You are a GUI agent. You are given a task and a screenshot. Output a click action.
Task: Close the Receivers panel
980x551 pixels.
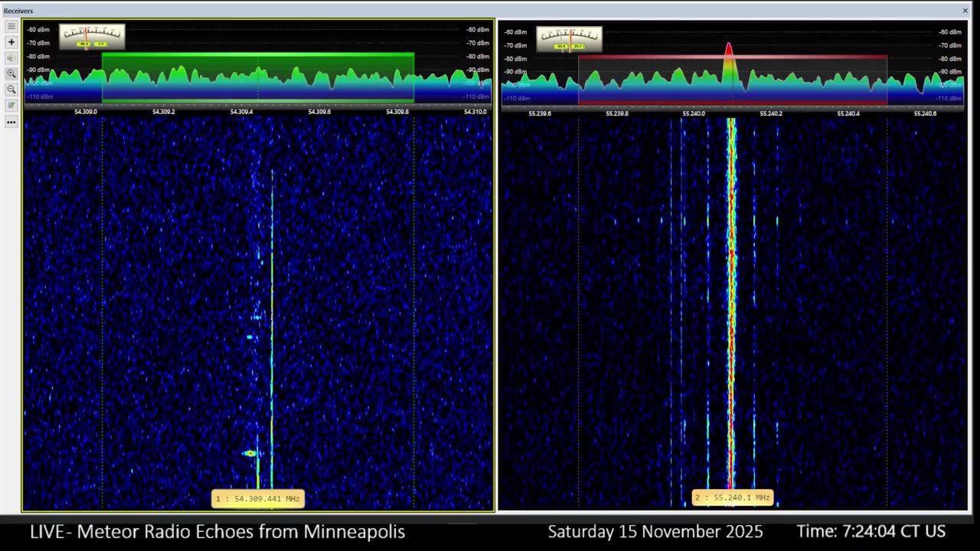965,11
